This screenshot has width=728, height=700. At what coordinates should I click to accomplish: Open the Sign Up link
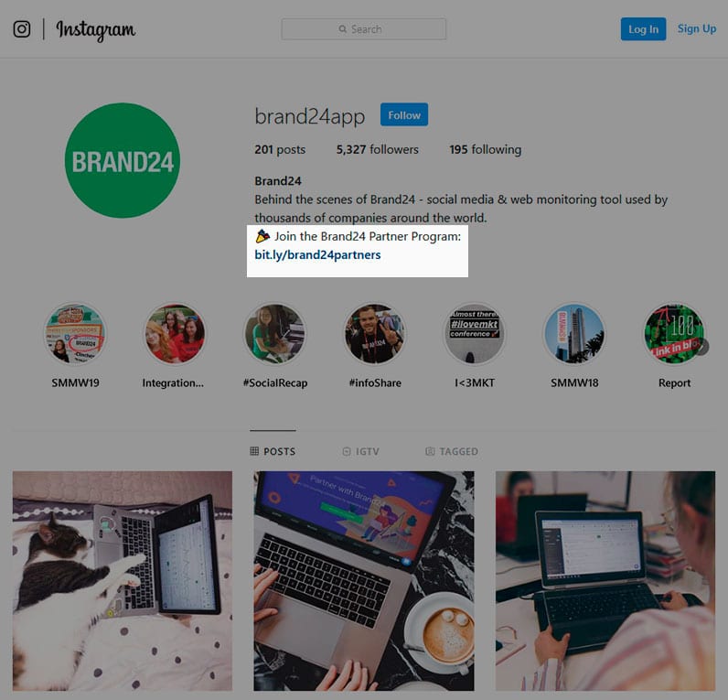pyautogui.click(x=696, y=28)
